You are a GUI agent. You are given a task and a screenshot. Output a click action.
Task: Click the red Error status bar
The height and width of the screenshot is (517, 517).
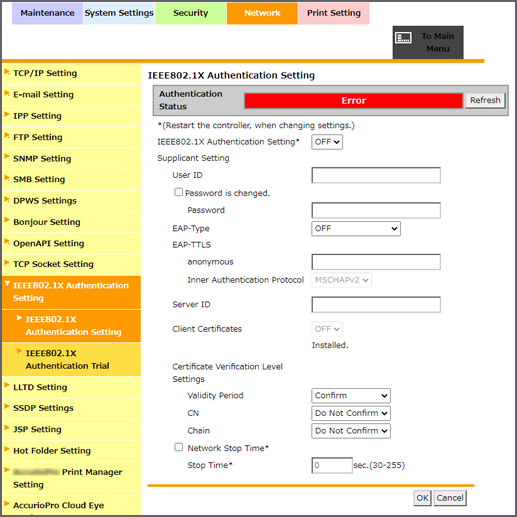pyautogui.click(x=353, y=101)
